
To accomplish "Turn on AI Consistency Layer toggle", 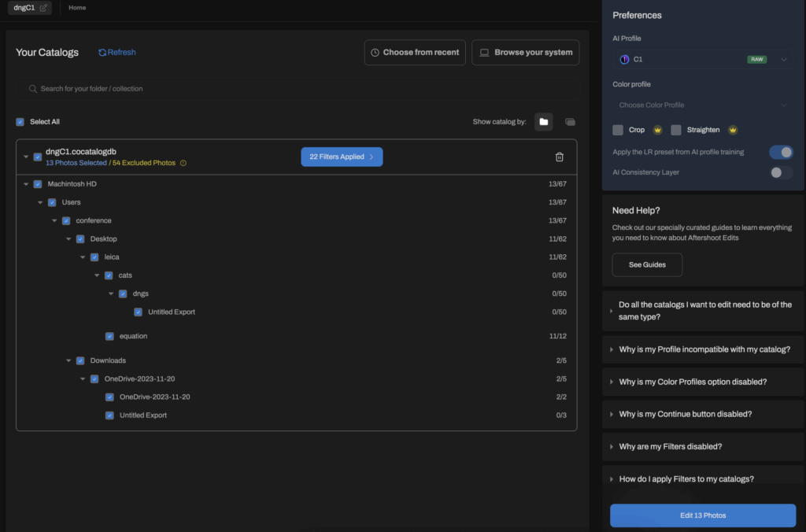I will point(780,172).
